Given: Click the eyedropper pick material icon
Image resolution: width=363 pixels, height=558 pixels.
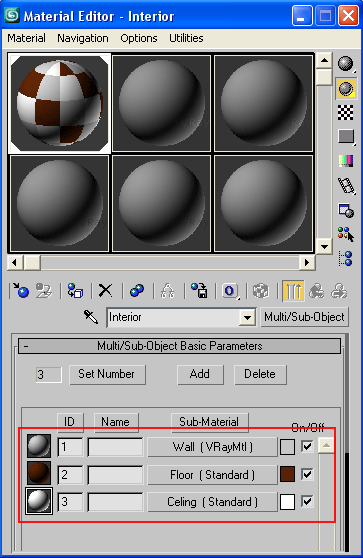Looking at the screenshot, I should [x=91, y=317].
